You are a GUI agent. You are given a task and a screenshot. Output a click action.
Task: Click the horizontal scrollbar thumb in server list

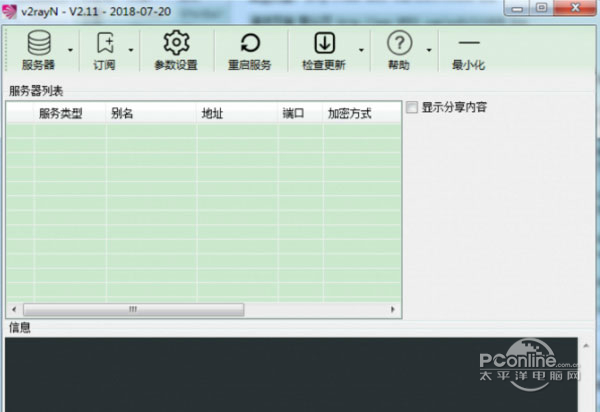point(133,309)
